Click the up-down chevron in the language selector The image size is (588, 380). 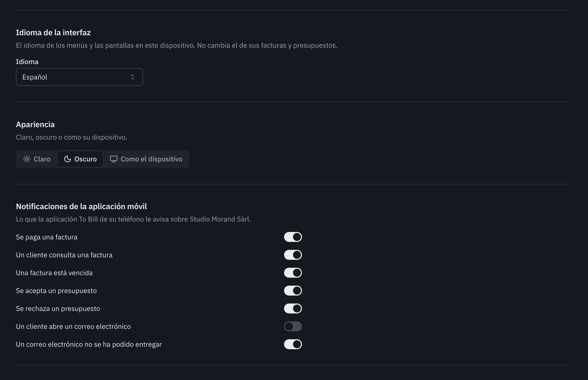(133, 77)
